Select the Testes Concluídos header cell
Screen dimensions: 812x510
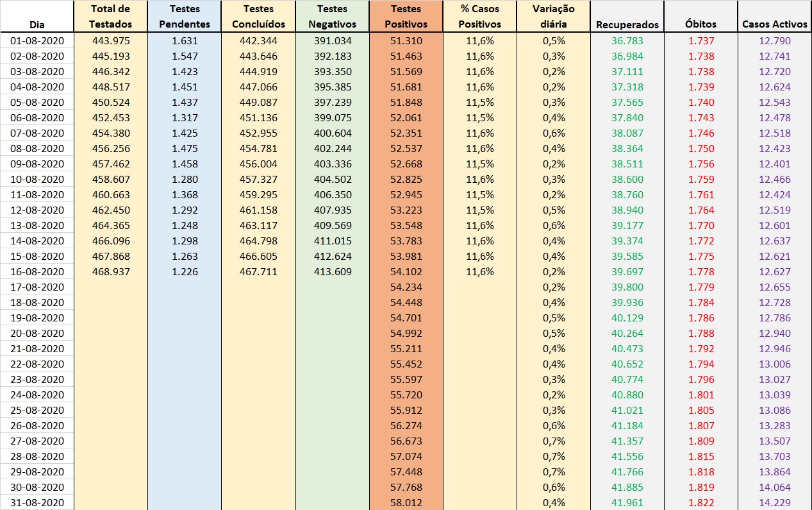pos(258,17)
